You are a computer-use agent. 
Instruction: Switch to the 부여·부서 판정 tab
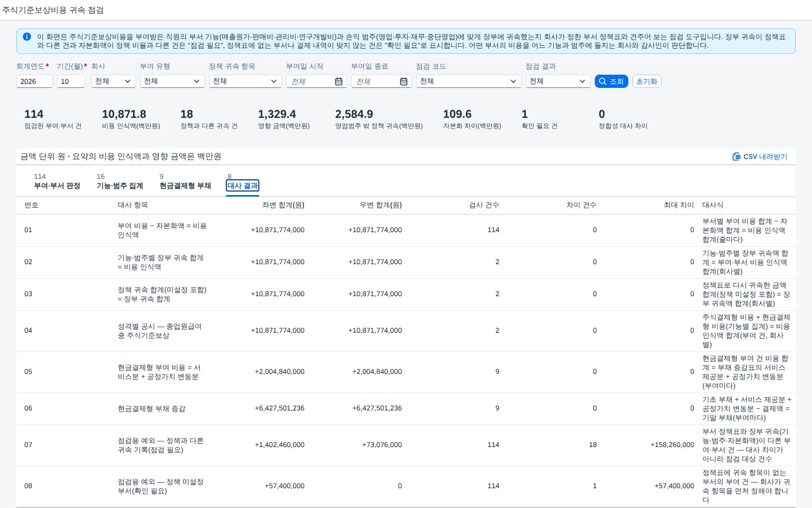pos(57,185)
